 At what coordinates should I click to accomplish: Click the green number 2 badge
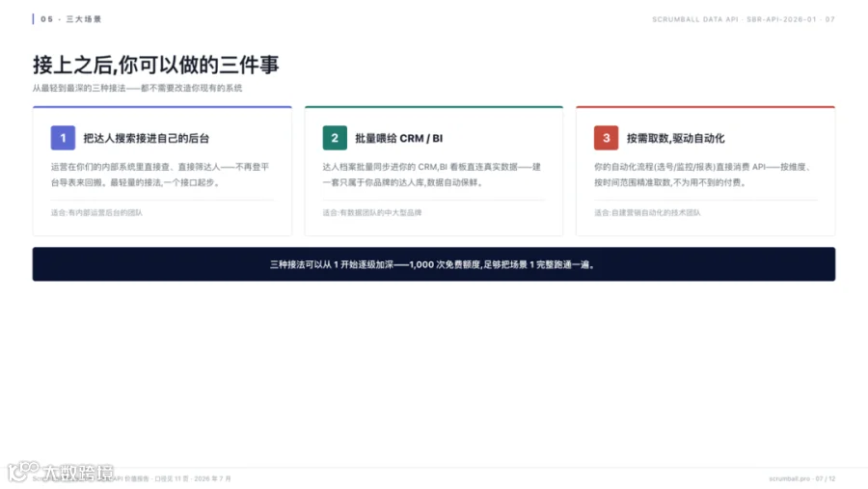click(x=335, y=138)
